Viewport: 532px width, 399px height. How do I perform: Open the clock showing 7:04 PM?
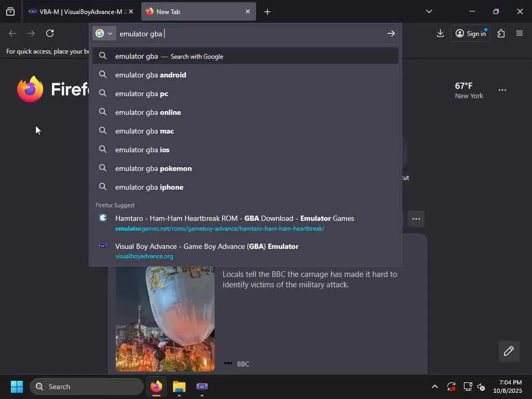click(507, 387)
